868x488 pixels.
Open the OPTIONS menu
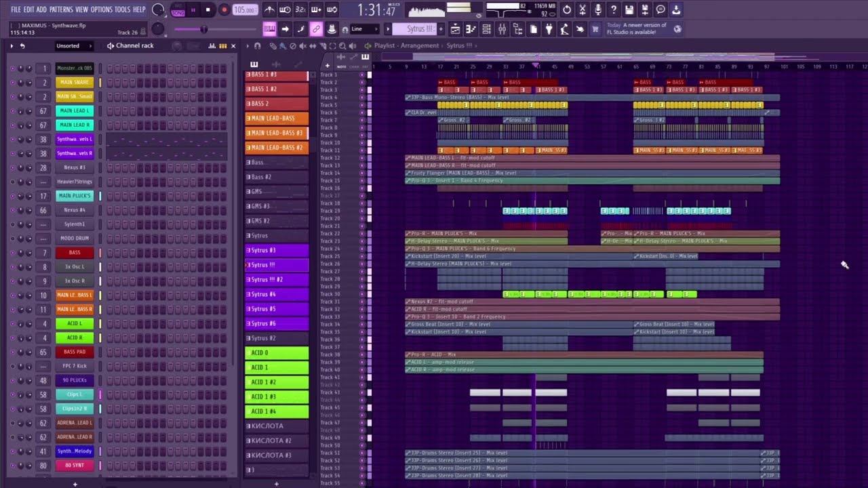102,9
